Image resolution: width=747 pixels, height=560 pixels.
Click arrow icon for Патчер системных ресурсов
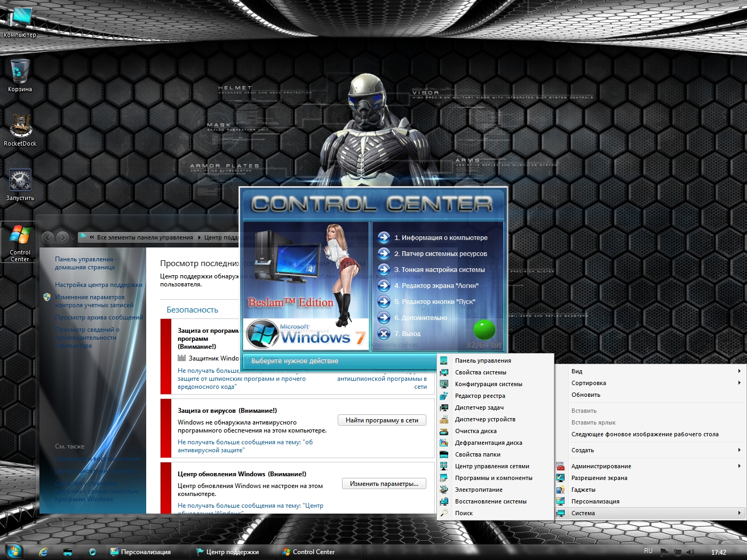point(384,254)
